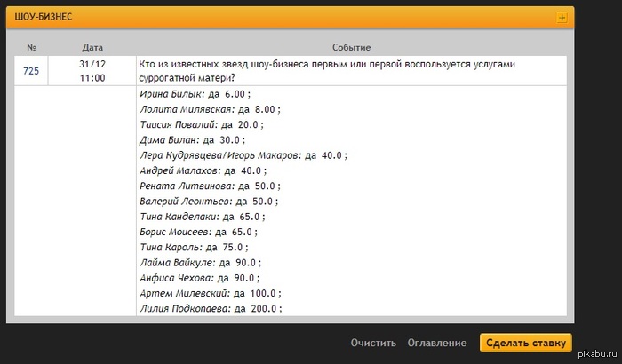Open event number 725
This screenshot has height=364, width=622.
[31, 71]
